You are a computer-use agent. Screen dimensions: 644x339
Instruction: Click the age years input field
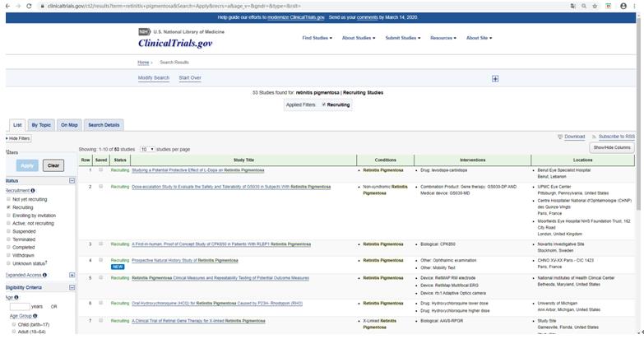[20, 307]
